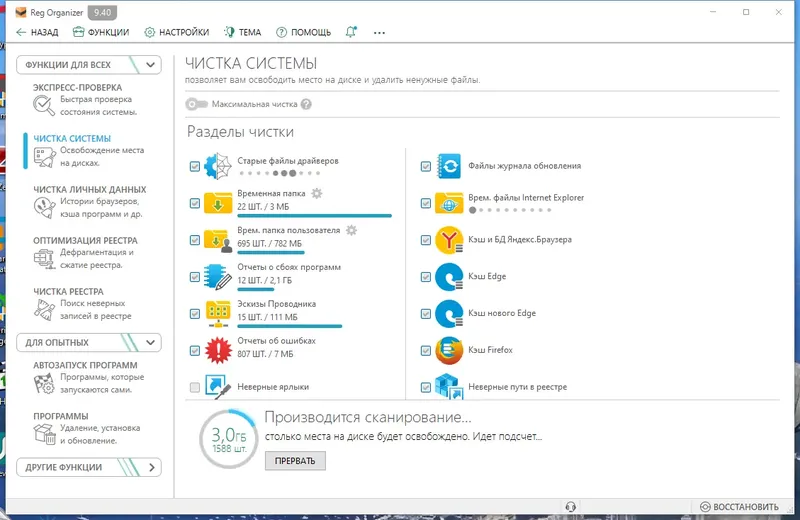
Task: Click the headset support icon in status bar
Action: coord(570,507)
